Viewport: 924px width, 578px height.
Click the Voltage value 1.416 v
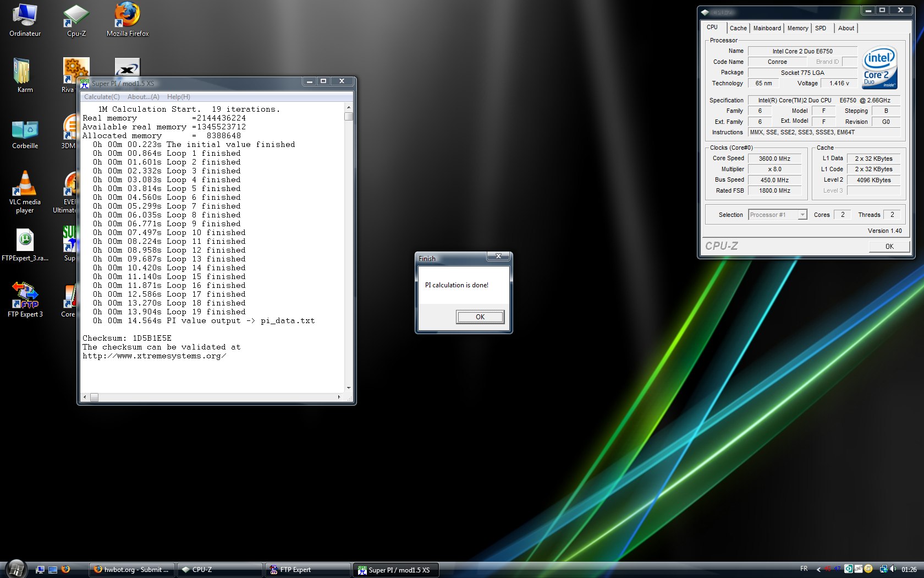[x=839, y=83]
